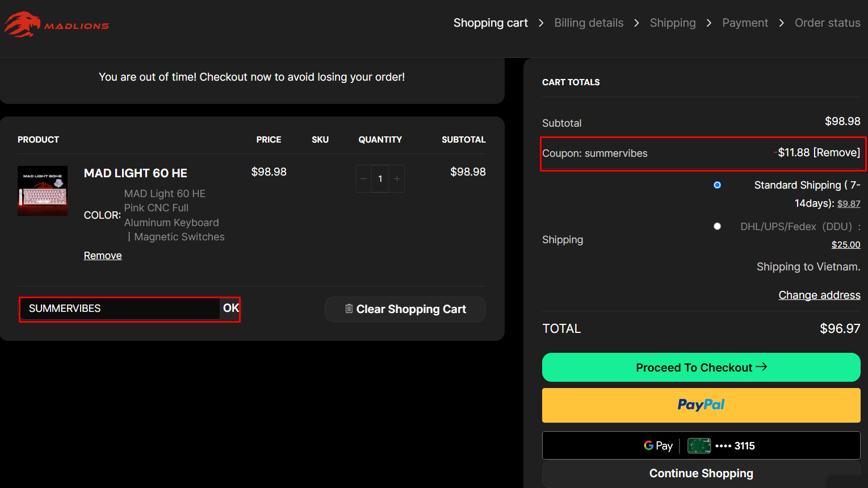
Task: Click 'Shipping to Vietnam.' text
Action: point(808,267)
